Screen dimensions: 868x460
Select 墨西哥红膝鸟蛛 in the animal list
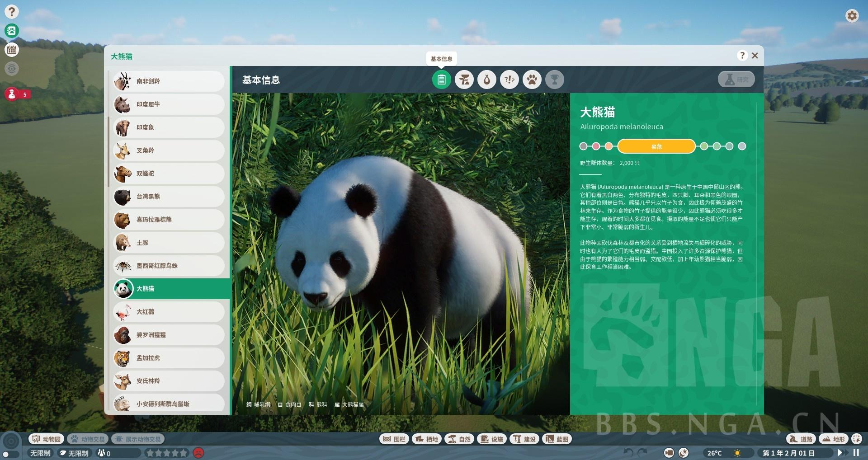[x=169, y=266]
